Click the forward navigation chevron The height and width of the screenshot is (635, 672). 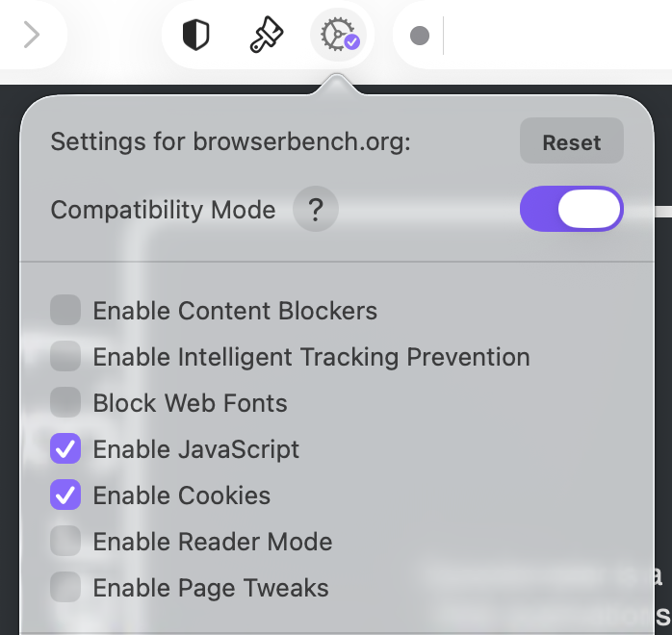click(32, 36)
